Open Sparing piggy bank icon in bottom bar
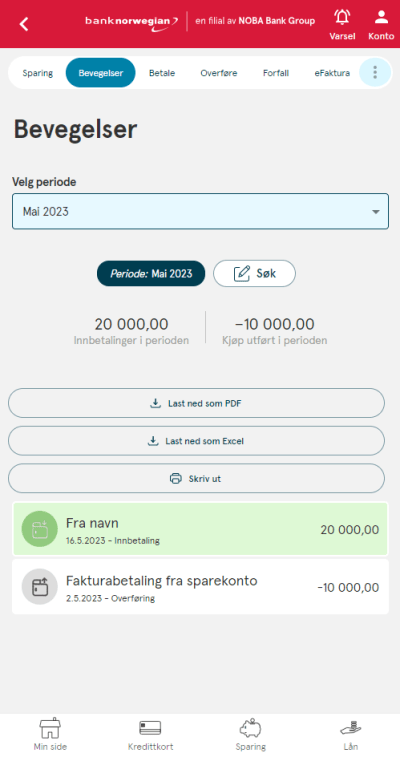Viewport: 400px width, 757px height. click(x=250, y=728)
